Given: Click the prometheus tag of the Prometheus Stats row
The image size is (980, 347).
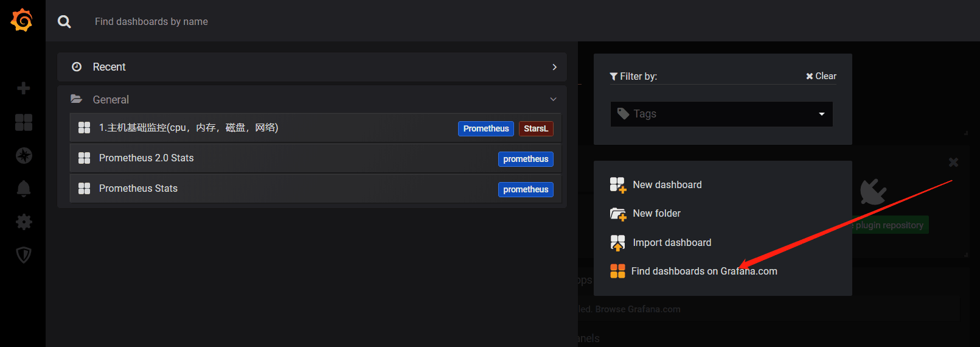Looking at the screenshot, I should [526, 189].
